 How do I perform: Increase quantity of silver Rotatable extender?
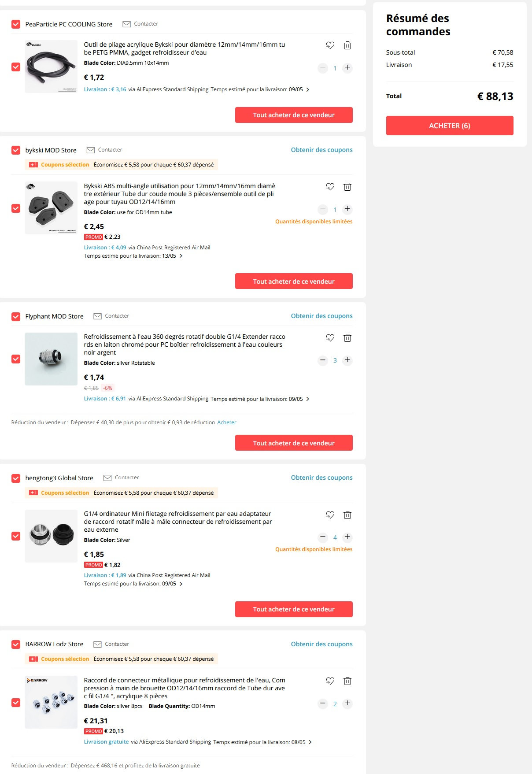click(x=347, y=360)
